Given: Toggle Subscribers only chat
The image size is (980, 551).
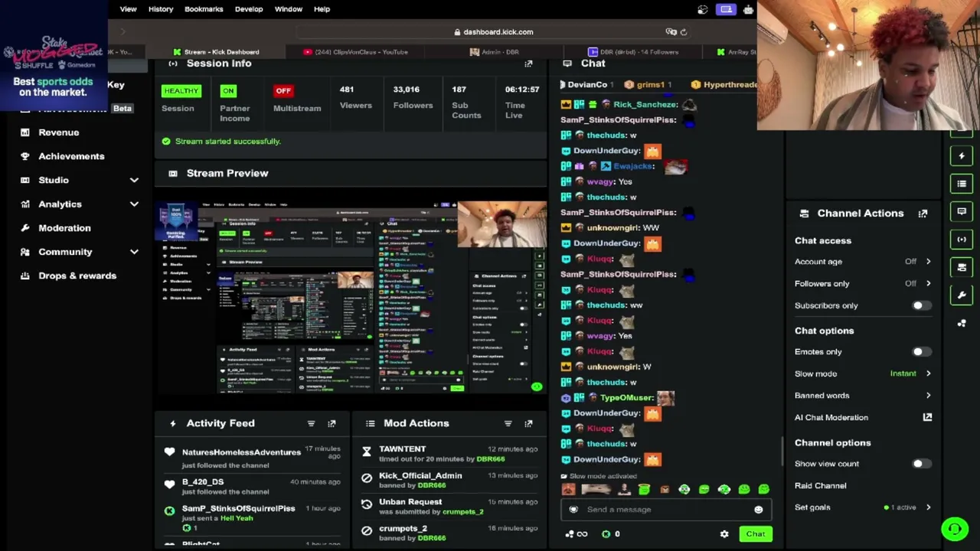Looking at the screenshot, I should pos(921,305).
